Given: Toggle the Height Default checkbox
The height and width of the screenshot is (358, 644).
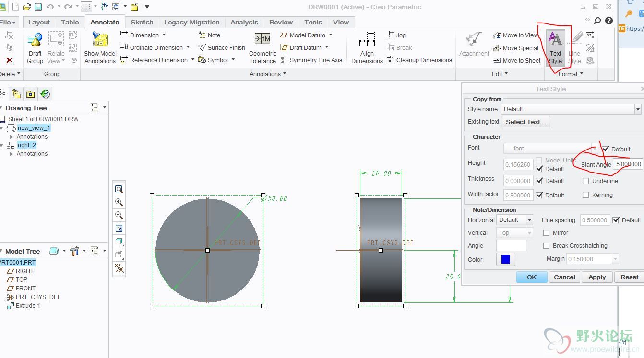Looking at the screenshot, I should (539, 169).
